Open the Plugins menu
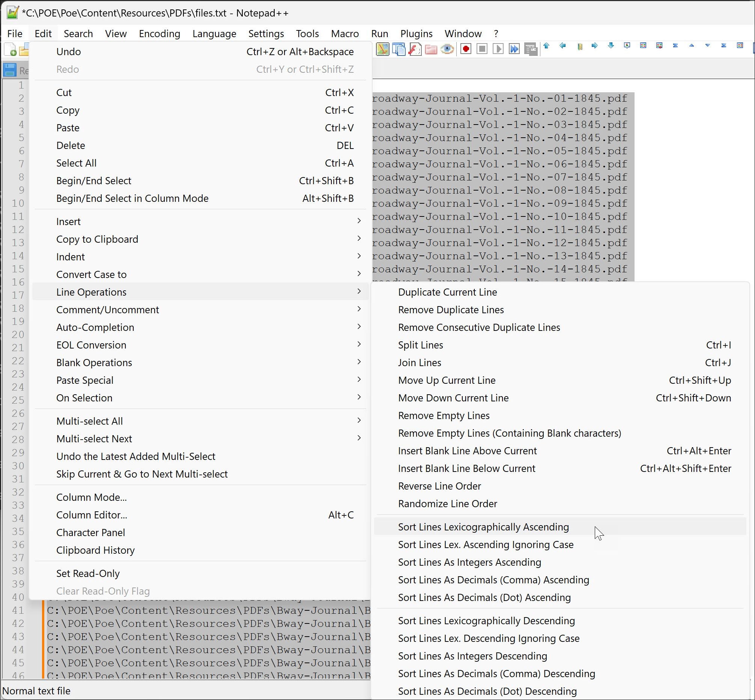Image resolution: width=755 pixels, height=700 pixels. coord(416,33)
